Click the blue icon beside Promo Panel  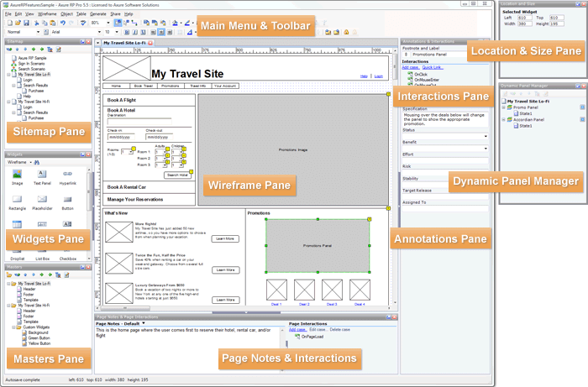pos(582,107)
